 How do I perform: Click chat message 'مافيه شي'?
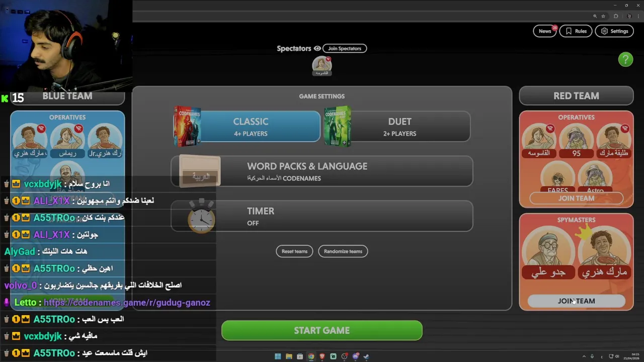[83, 336]
